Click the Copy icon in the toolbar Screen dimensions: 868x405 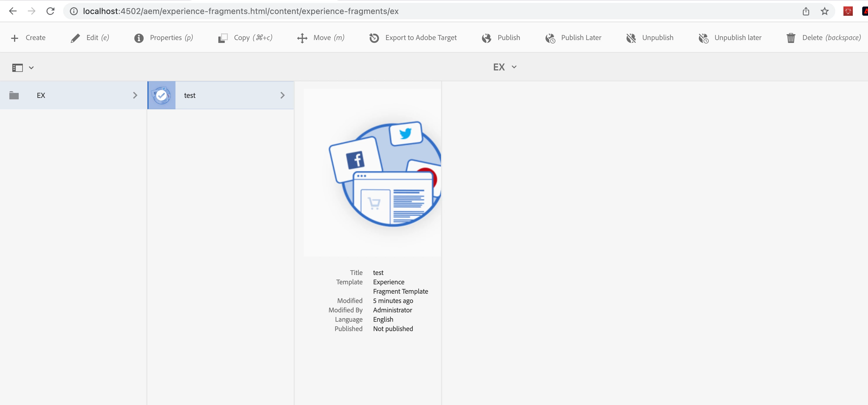[223, 38]
